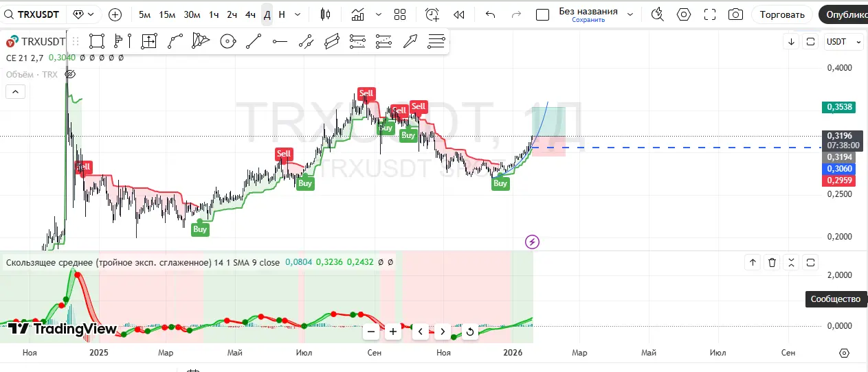Click Без названия layout name
This screenshot has height=372, width=868.
tap(588, 11)
